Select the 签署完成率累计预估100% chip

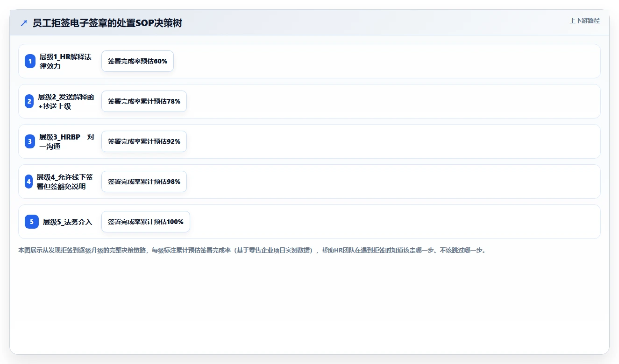[x=146, y=222]
